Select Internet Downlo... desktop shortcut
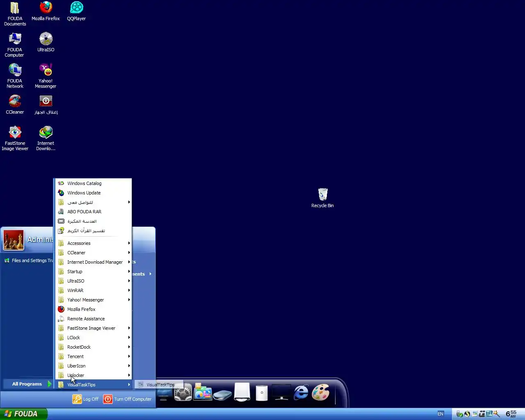525x420 pixels. tap(46, 139)
